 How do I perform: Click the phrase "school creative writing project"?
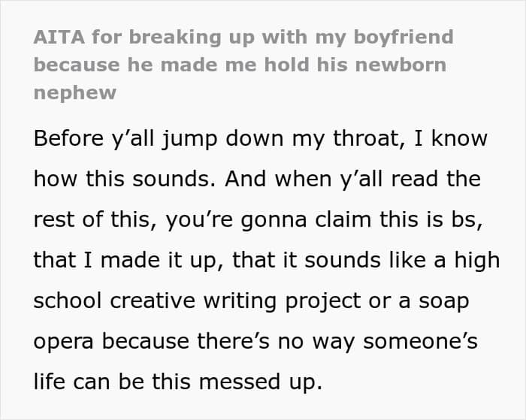click(197, 301)
